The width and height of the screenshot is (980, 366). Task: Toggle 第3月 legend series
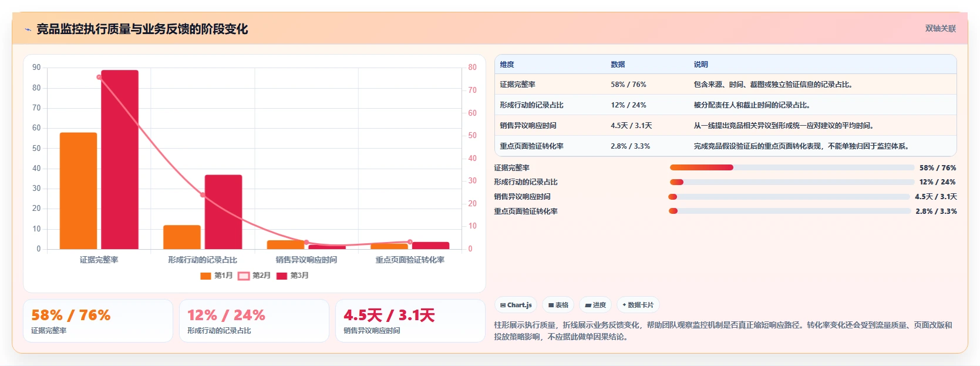pos(292,276)
